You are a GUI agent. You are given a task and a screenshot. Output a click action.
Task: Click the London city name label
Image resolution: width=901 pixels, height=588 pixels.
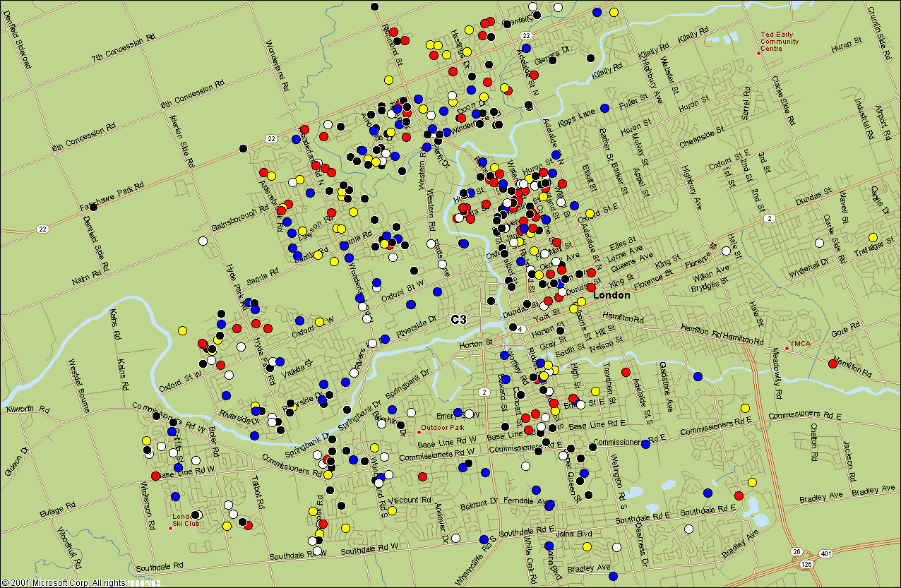tap(611, 295)
